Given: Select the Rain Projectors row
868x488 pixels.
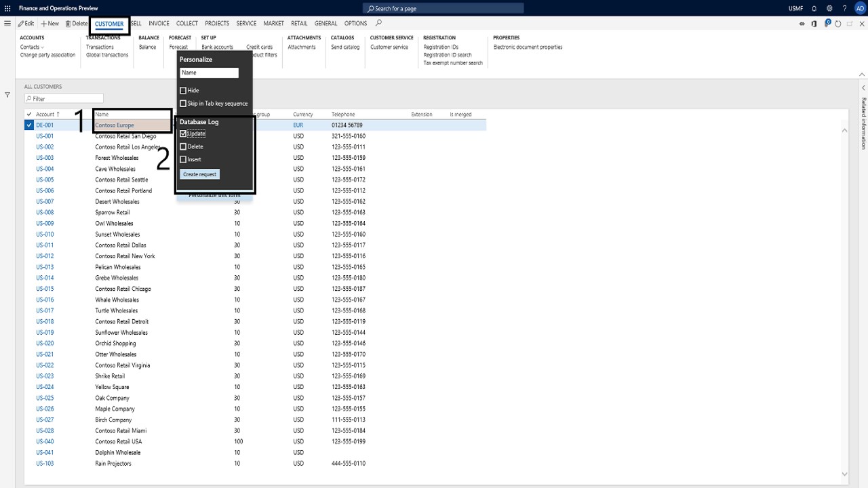Looking at the screenshot, I should pos(256,463).
